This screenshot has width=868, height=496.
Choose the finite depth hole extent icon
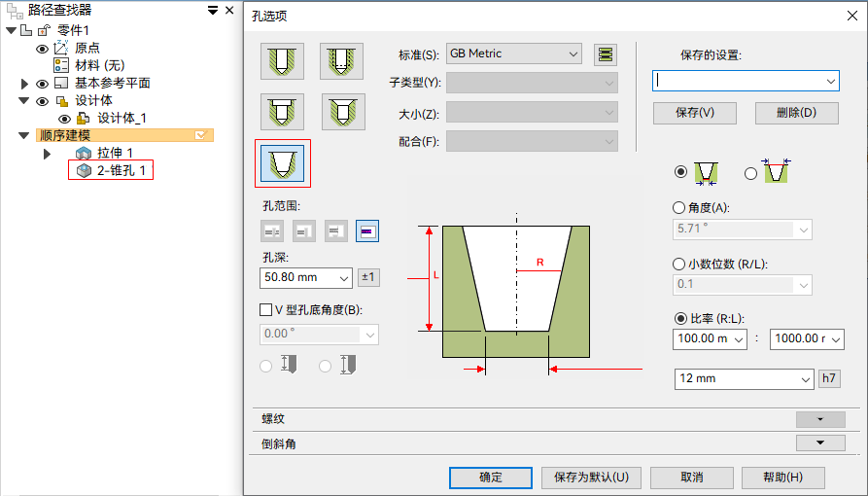coord(367,231)
